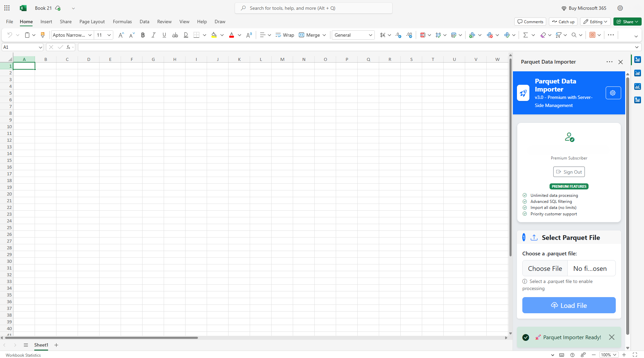Open the Comments pane button
Screen dimensions: 644x358
pyautogui.click(x=530, y=22)
